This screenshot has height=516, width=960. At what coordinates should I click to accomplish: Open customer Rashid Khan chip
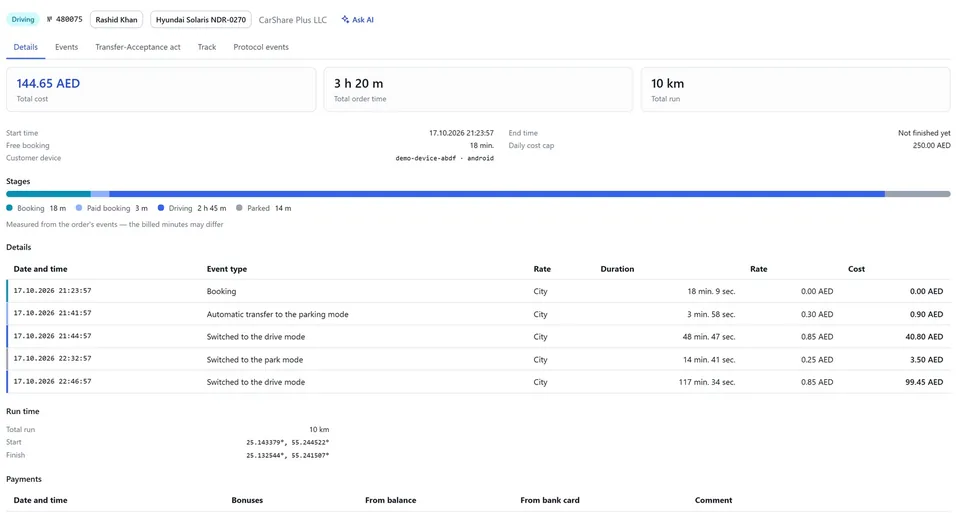(x=116, y=20)
